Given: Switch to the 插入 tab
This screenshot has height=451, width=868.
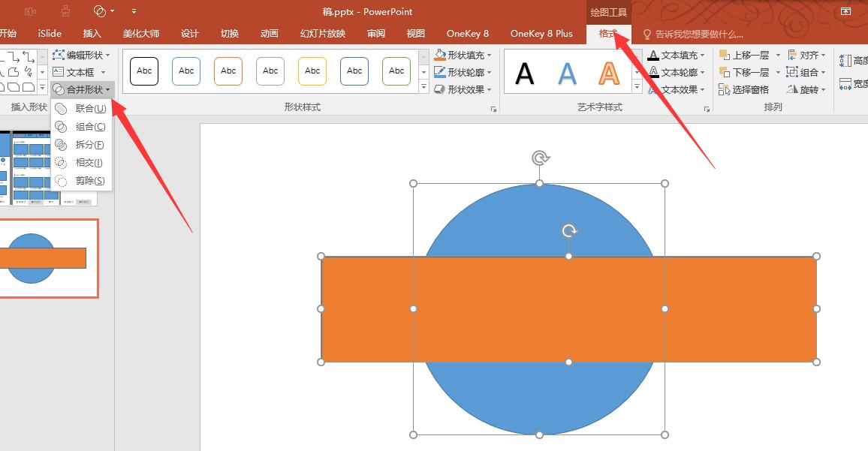Looking at the screenshot, I should pos(92,34).
